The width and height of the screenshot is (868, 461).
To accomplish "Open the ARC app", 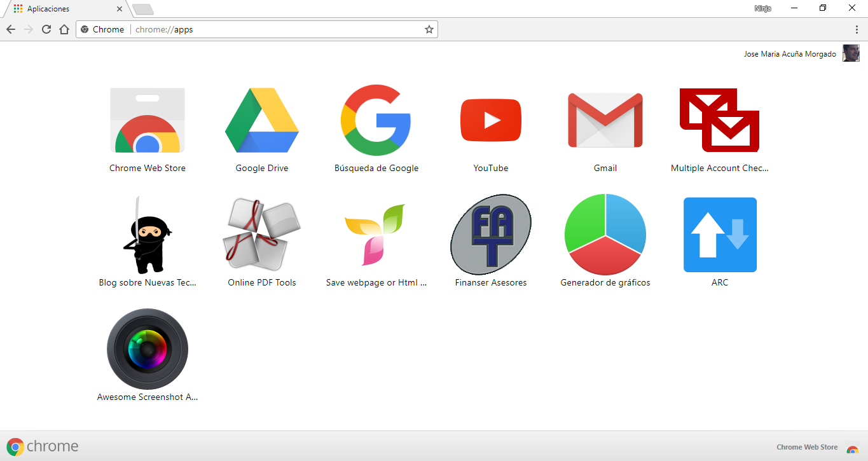I will coord(720,235).
